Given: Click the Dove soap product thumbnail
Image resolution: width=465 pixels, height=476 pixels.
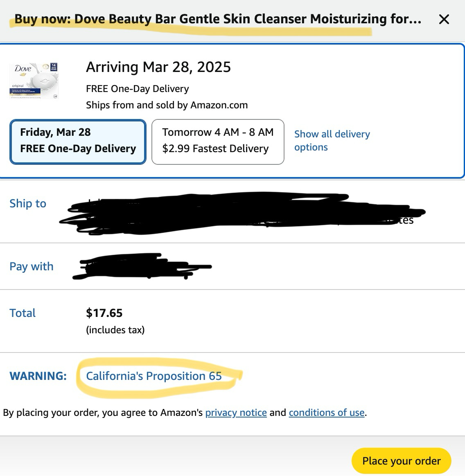Looking at the screenshot, I should click(34, 81).
